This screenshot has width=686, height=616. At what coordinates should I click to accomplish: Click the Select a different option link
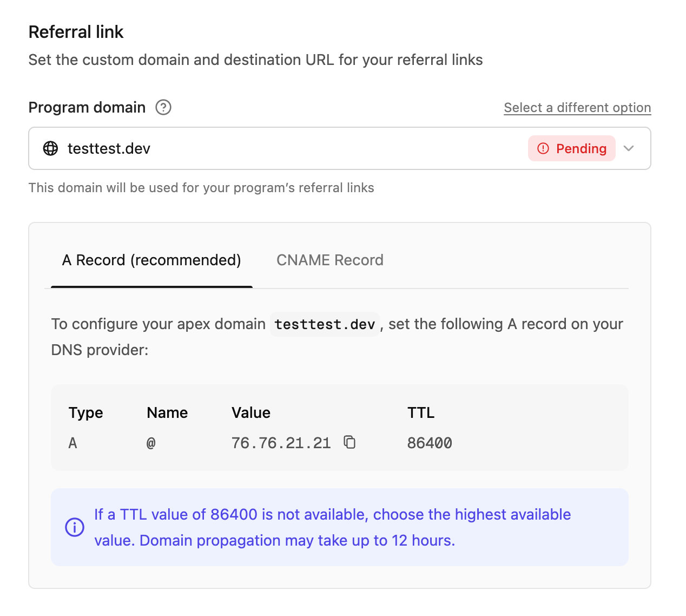point(577,107)
